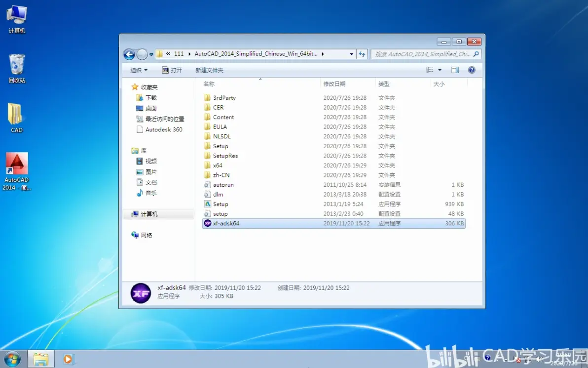Select 网络 in the navigation pane

tap(147, 235)
